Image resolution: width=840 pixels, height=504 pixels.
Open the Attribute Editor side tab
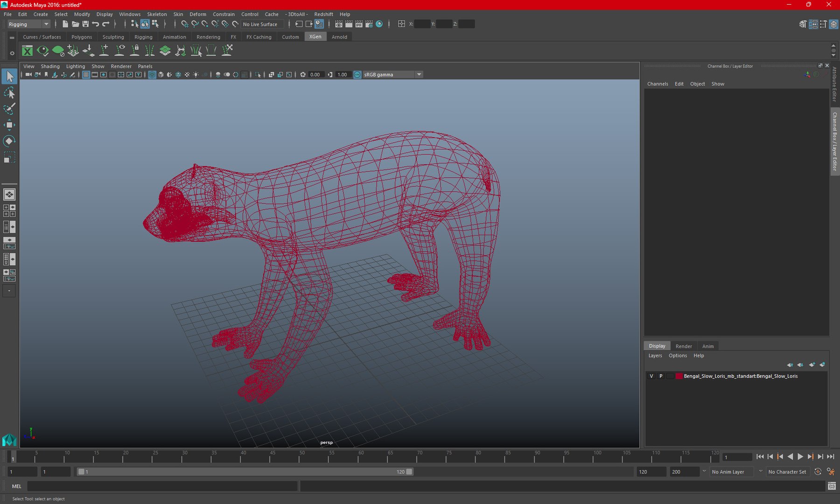pyautogui.click(x=834, y=84)
